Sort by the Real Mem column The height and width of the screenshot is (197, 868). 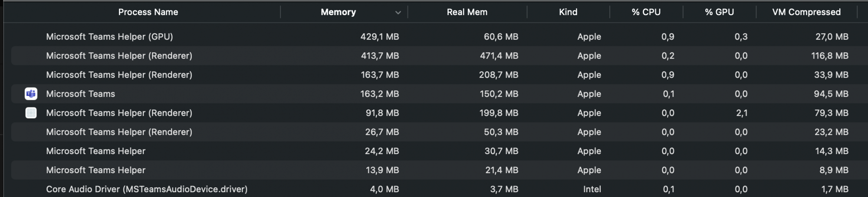click(x=467, y=12)
